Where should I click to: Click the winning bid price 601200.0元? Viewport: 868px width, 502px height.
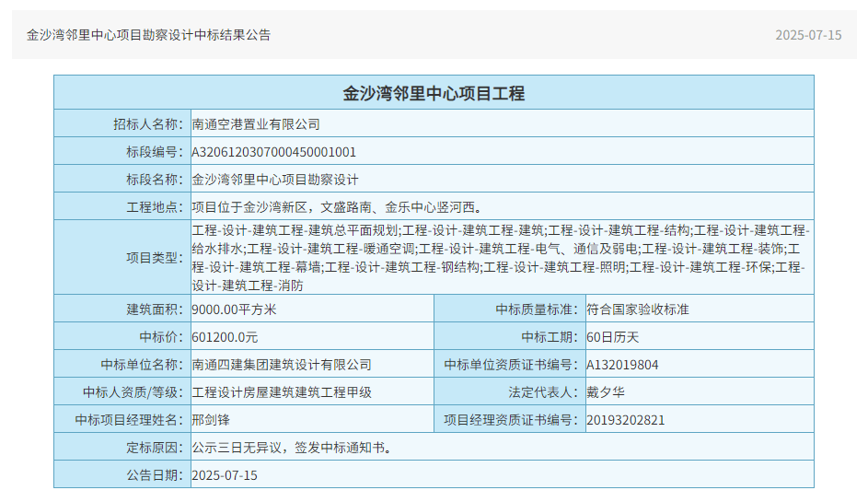pyautogui.click(x=225, y=337)
